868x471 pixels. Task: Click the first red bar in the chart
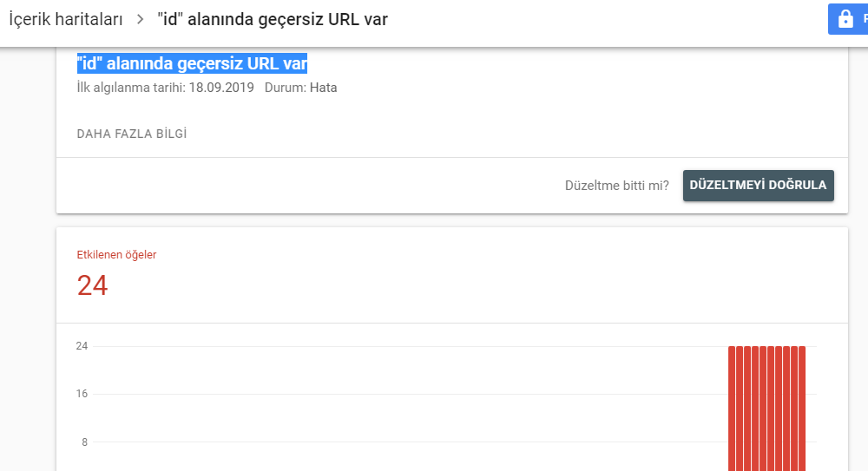(x=732, y=409)
